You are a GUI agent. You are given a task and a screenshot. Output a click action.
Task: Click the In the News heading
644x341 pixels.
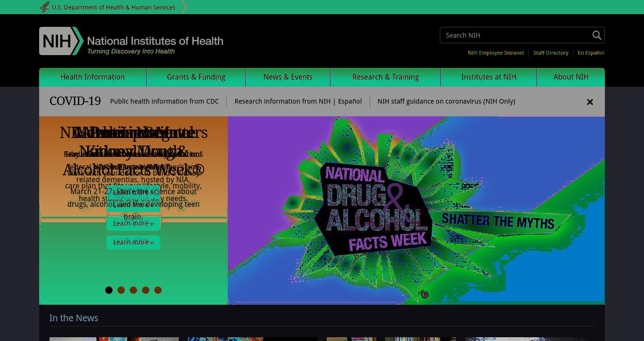(74, 318)
